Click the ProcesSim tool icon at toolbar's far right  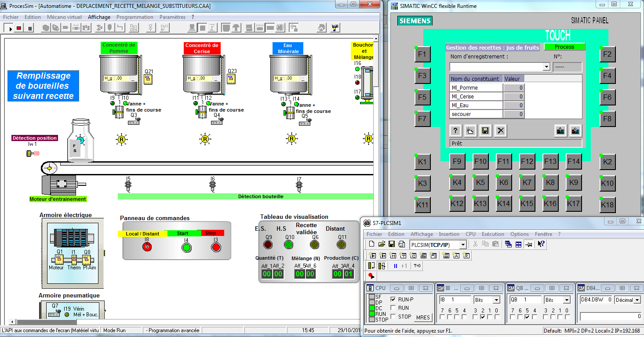tap(335, 28)
